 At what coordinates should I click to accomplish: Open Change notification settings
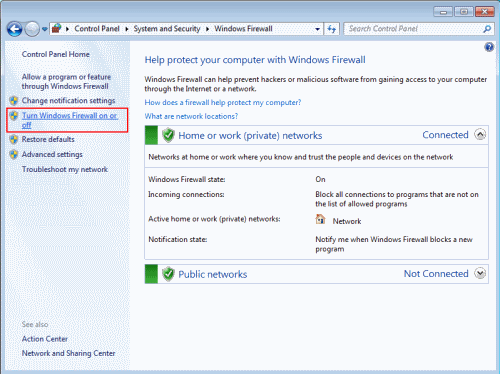68,100
